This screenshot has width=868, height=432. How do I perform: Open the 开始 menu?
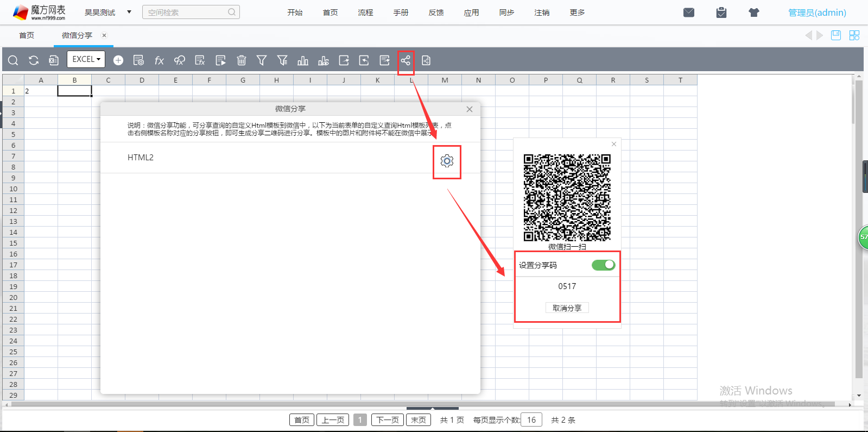295,12
